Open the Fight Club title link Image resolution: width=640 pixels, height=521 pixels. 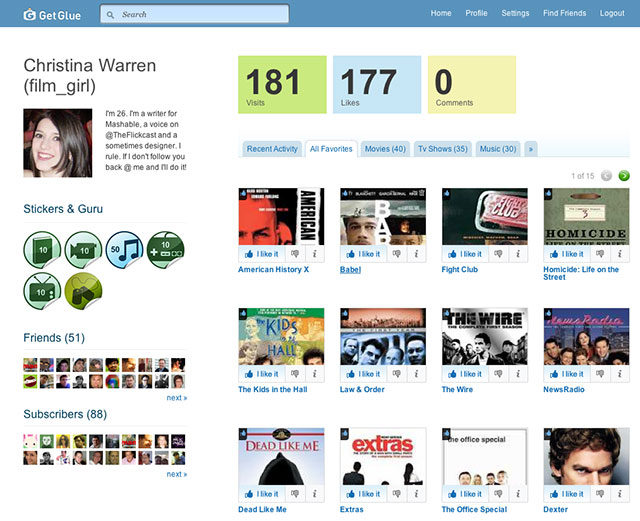pyautogui.click(x=460, y=269)
